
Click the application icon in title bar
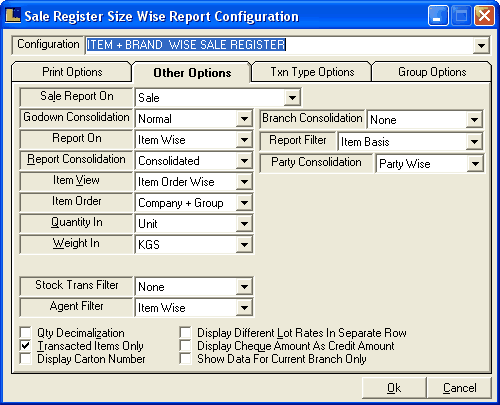[13, 15]
